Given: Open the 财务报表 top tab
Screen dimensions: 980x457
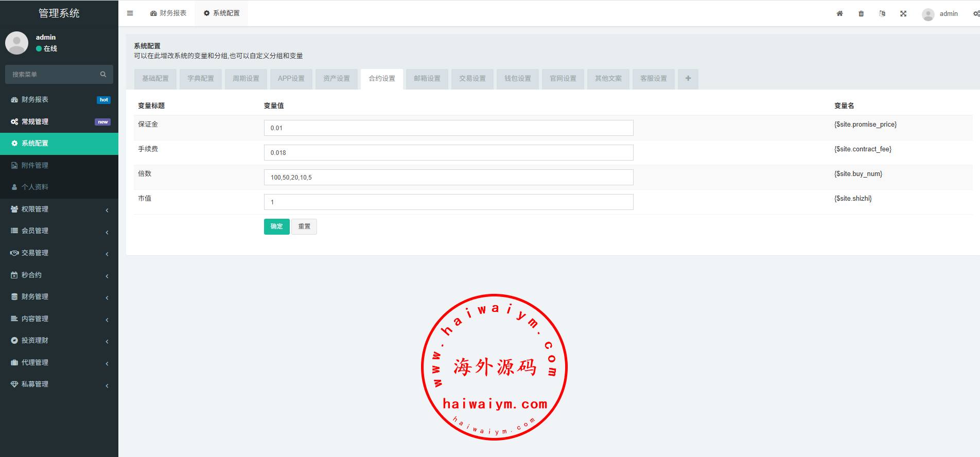Looking at the screenshot, I should click(168, 13).
